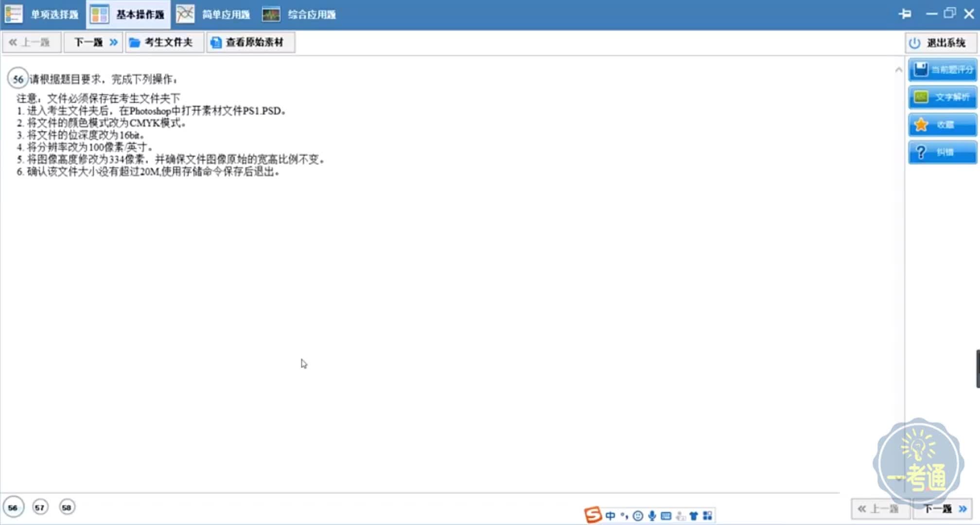
Task: Open the IME emoji smiley panel
Action: coord(638,516)
